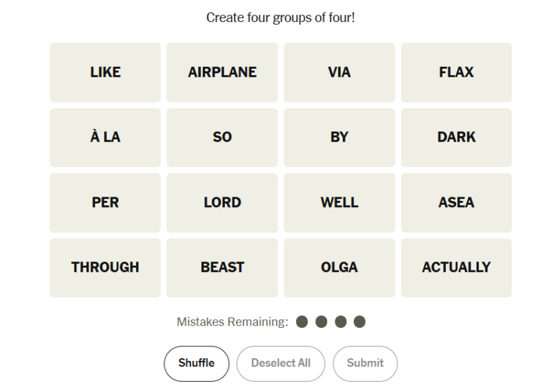Image resolution: width=552 pixels, height=392 pixels.
Task: Click the Submit button
Action: pos(365,364)
